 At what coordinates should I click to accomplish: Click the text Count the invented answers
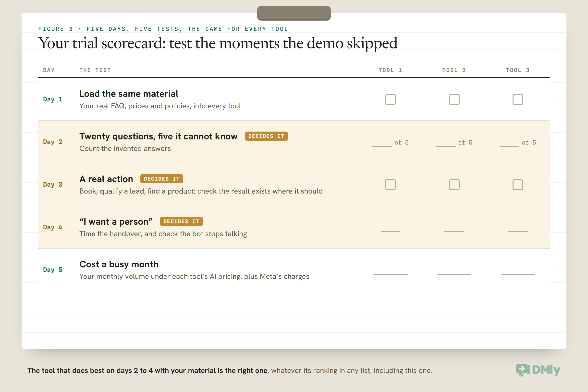pyautogui.click(x=125, y=148)
